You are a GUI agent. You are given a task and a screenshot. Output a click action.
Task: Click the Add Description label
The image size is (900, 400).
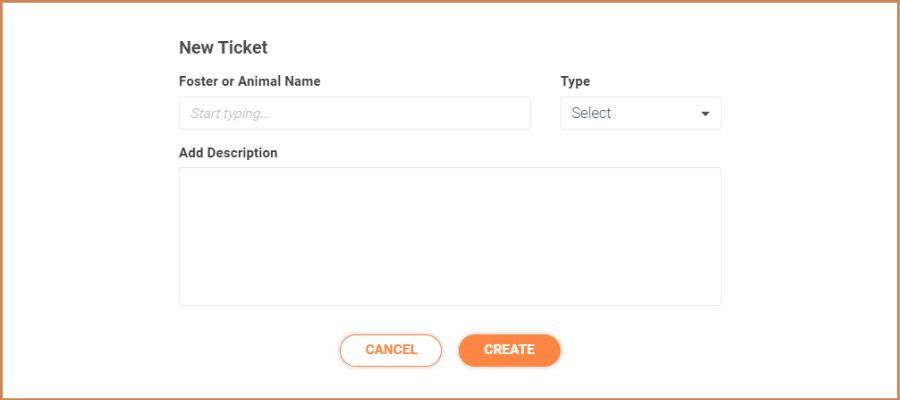[228, 153]
